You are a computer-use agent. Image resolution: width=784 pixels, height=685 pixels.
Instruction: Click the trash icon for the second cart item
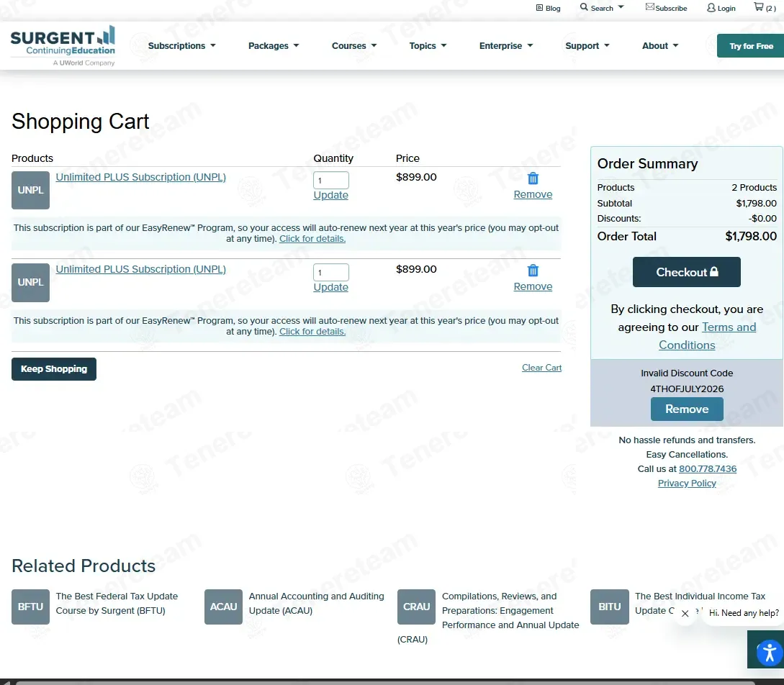[x=533, y=271]
